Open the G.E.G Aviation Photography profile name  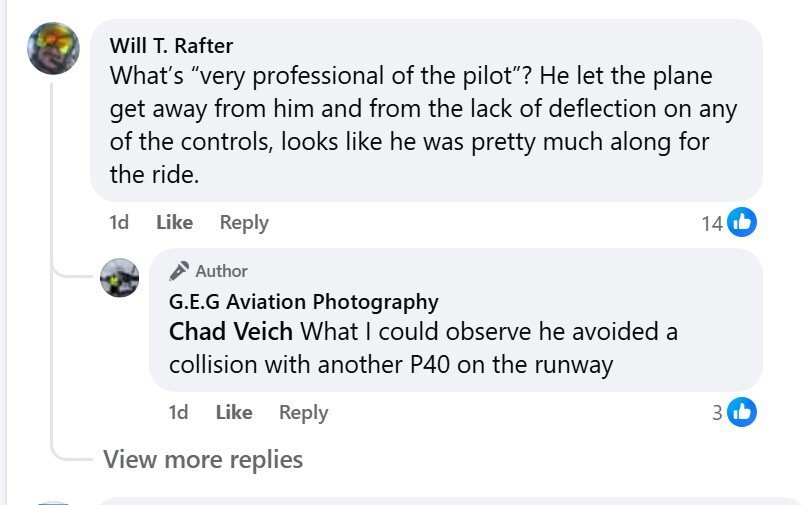click(303, 301)
